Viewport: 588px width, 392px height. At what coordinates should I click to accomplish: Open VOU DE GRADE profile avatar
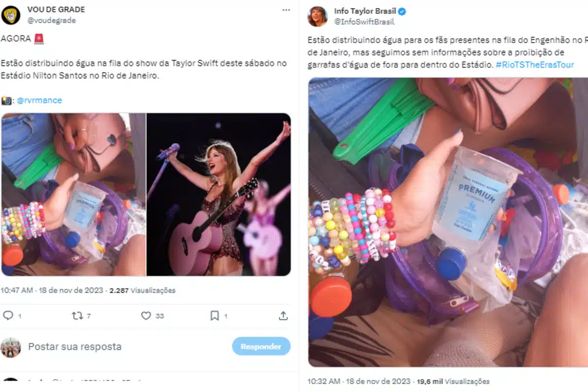pos(11,15)
